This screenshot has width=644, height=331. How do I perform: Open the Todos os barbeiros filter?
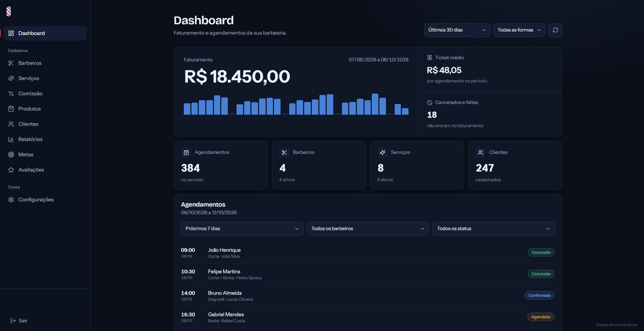(x=368, y=229)
